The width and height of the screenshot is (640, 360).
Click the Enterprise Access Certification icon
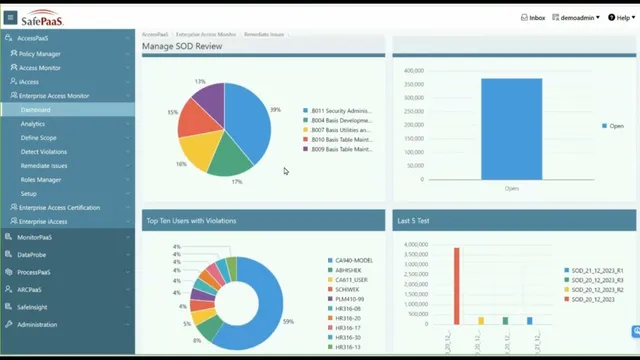pyautogui.click(x=14, y=207)
